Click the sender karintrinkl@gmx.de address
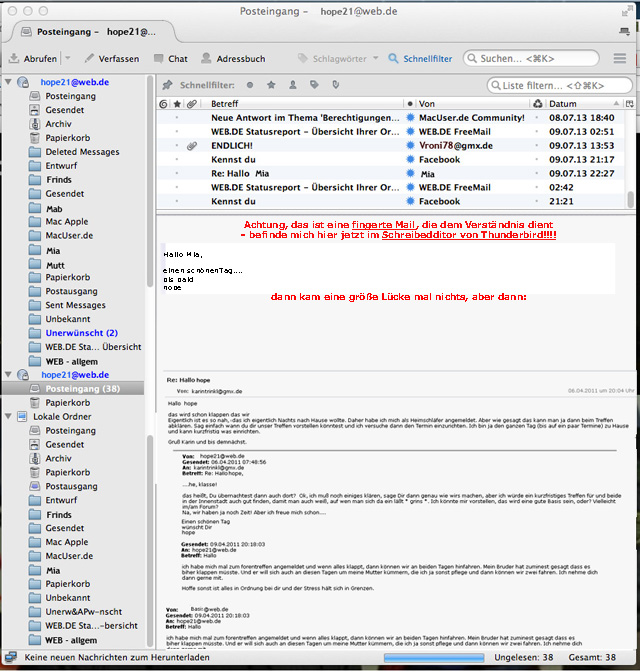The image size is (640, 672). [x=216, y=391]
